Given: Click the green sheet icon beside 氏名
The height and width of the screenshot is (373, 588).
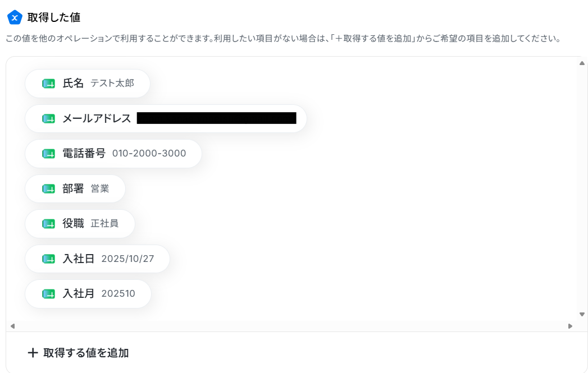Looking at the screenshot, I should coord(48,84).
